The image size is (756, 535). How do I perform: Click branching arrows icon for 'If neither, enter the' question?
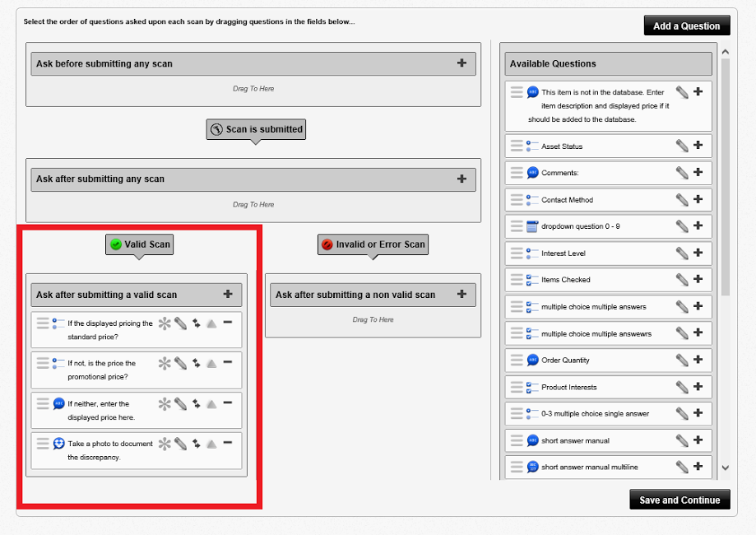coord(197,404)
